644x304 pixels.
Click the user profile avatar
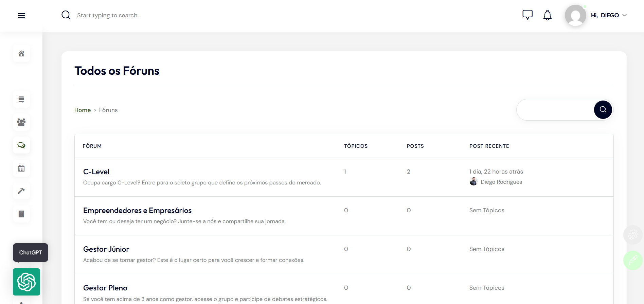point(575,15)
